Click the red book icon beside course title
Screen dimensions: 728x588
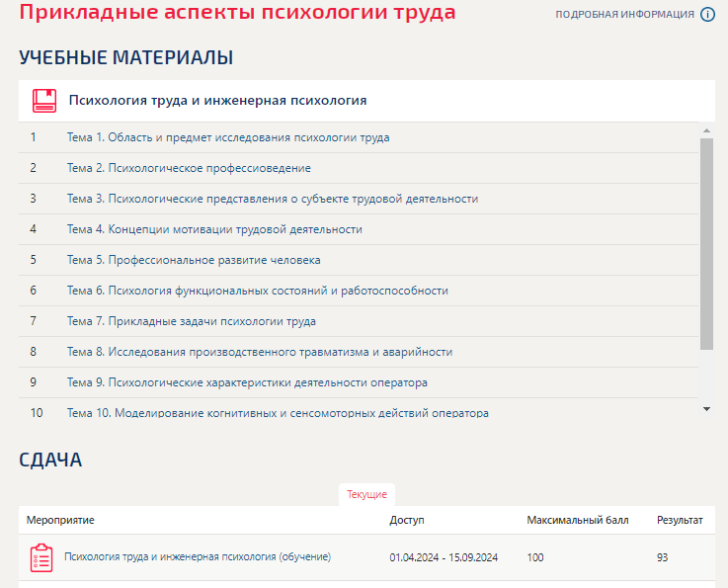coord(44,101)
